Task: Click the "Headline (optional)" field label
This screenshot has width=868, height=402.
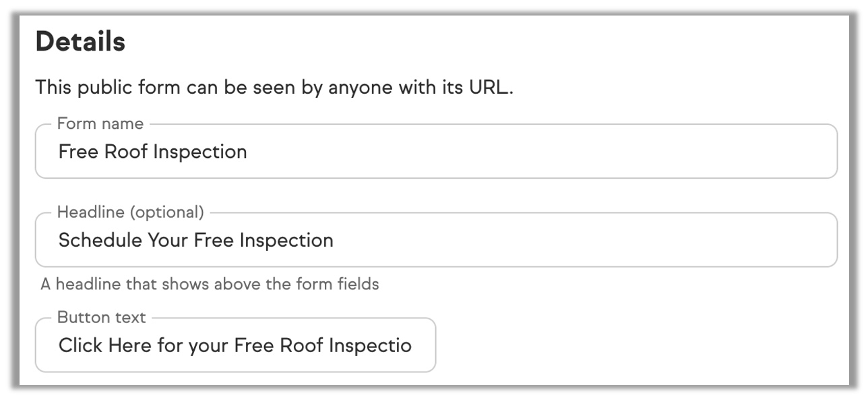Action: point(130,212)
